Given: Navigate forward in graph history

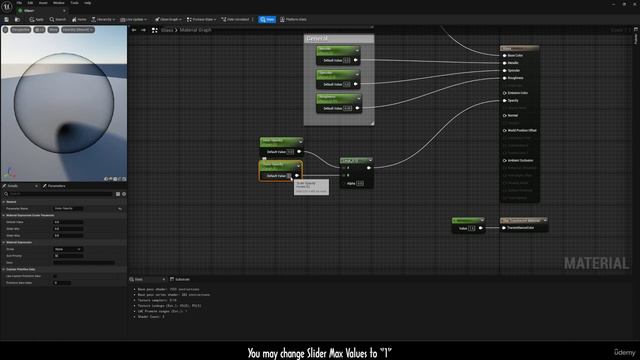Looking at the screenshot, I should tap(143, 30).
